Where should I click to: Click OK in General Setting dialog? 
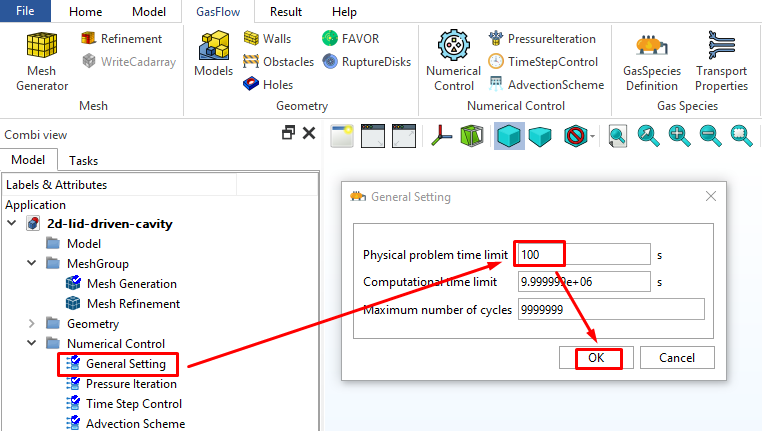[x=597, y=358]
